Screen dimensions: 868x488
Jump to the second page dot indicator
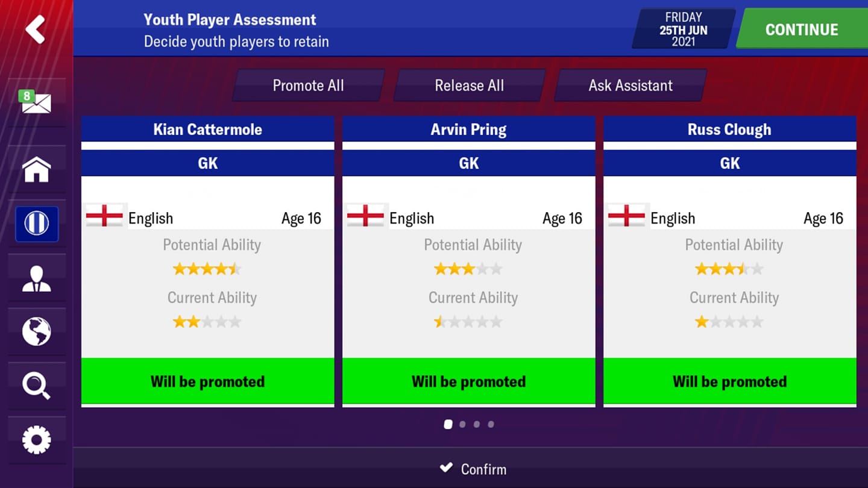coord(462,424)
